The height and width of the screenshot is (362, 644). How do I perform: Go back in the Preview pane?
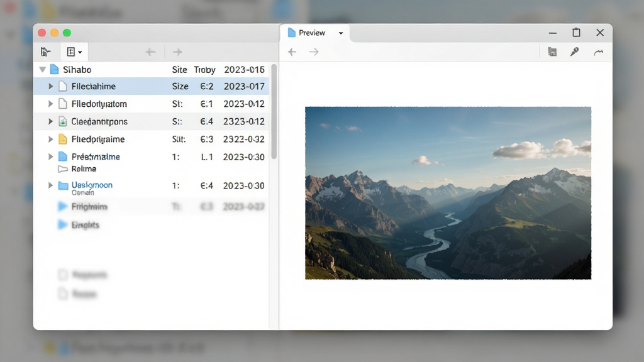click(x=292, y=52)
